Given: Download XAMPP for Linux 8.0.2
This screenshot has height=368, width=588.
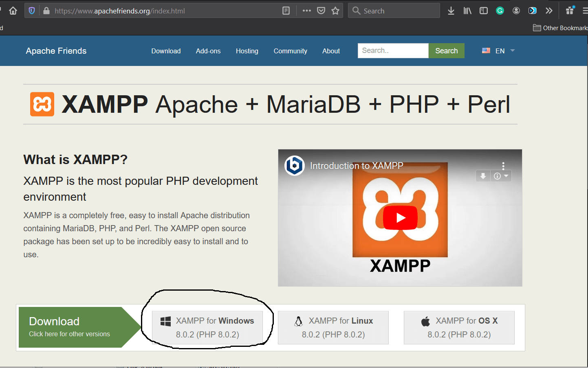Looking at the screenshot, I should pyautogui.click(x=333, y=328).
